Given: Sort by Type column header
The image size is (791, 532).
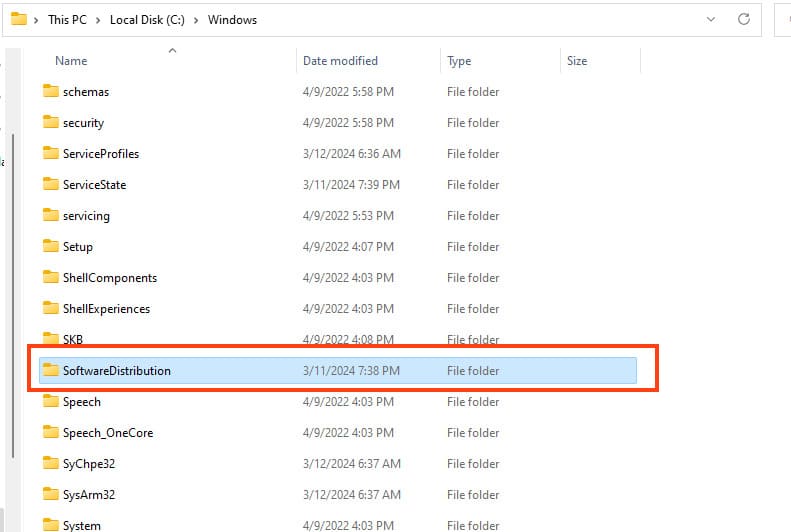Looking at the screenshot, I should [x=459, y=61].
